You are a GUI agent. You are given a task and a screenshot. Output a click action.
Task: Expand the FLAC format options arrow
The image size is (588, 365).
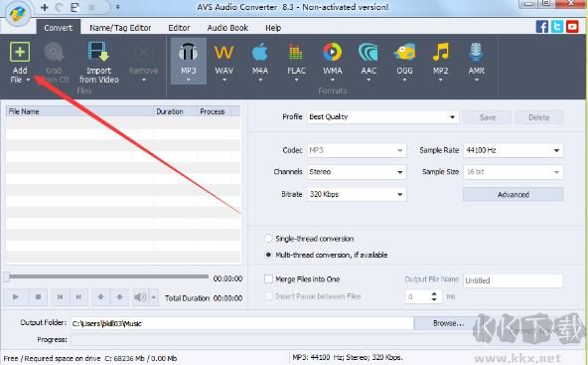point(296,80)
